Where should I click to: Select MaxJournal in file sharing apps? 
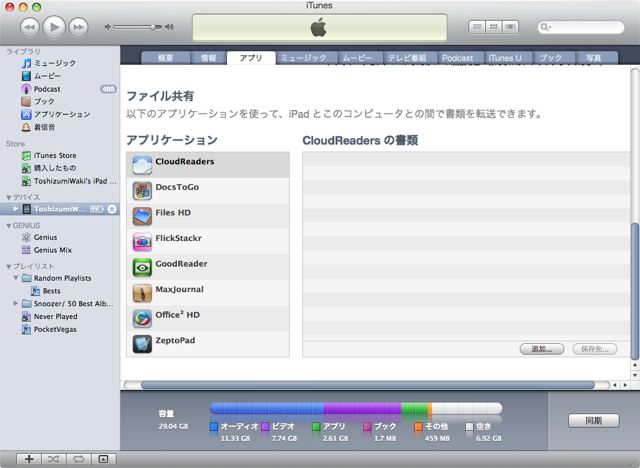pyautogui.click(x=208, y=293)
